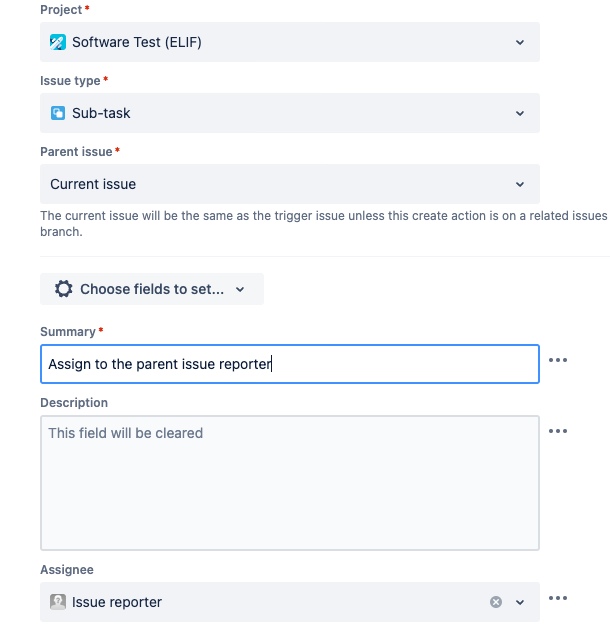
Task: Open the Summary field more options ellipsis
Action: click(x=558, y=360)
